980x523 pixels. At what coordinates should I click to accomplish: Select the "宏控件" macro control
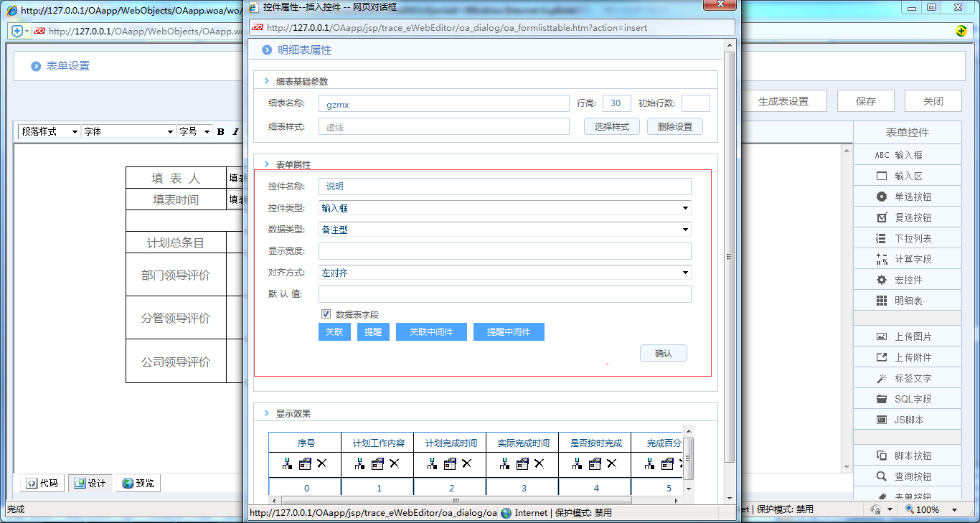(907, 279)
